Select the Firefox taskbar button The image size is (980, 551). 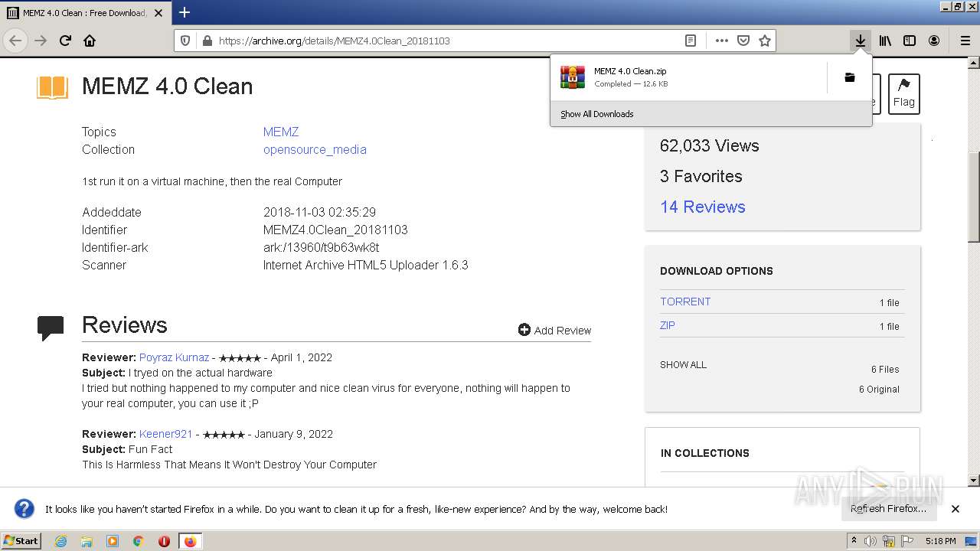click(x=190, y=541)
